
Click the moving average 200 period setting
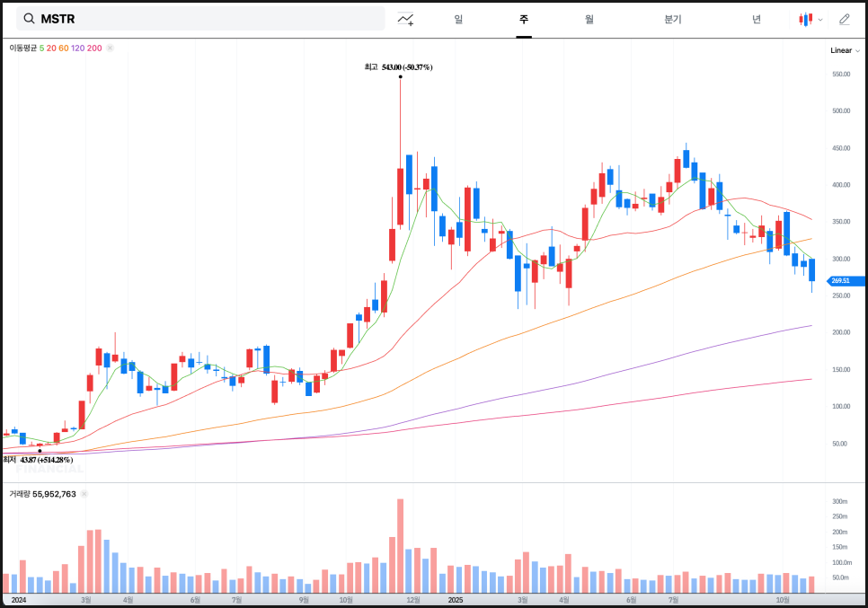click(94, 48)
